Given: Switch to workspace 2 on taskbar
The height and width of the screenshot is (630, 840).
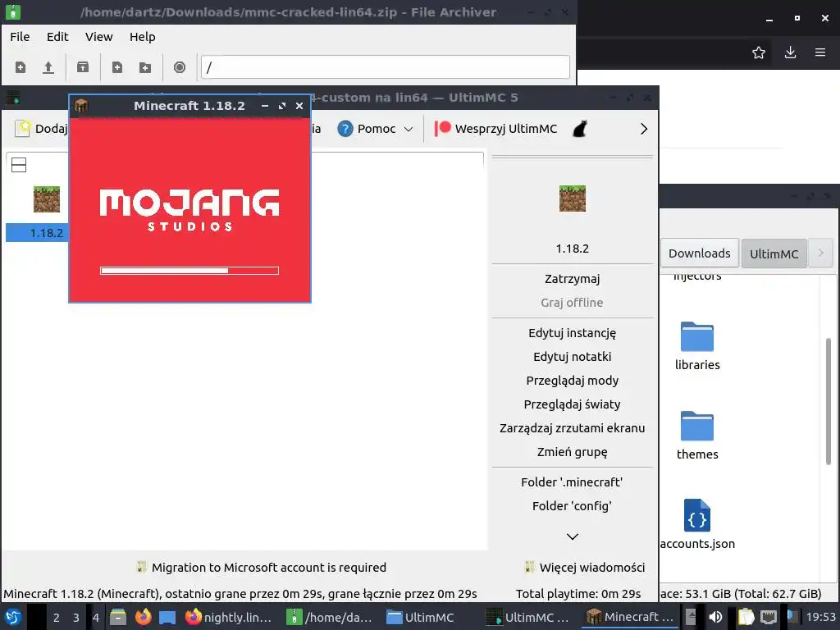Looking at the screenshot, I should (56, 618).
